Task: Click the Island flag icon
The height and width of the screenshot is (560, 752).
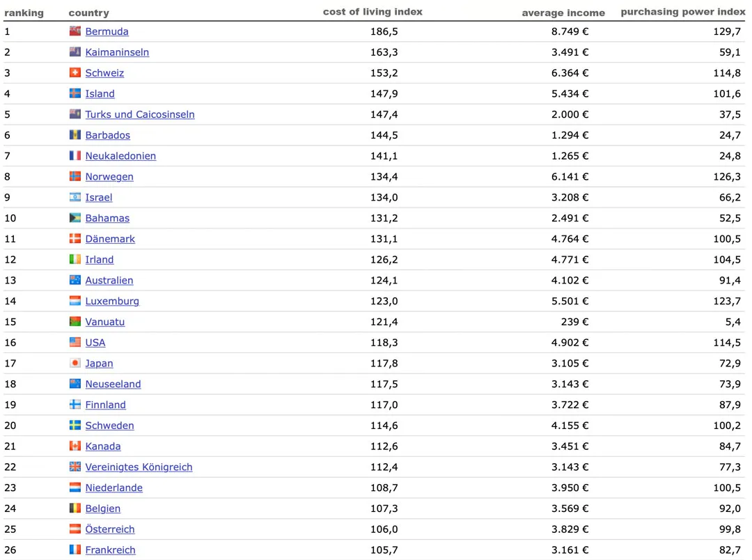Action: 75,93
